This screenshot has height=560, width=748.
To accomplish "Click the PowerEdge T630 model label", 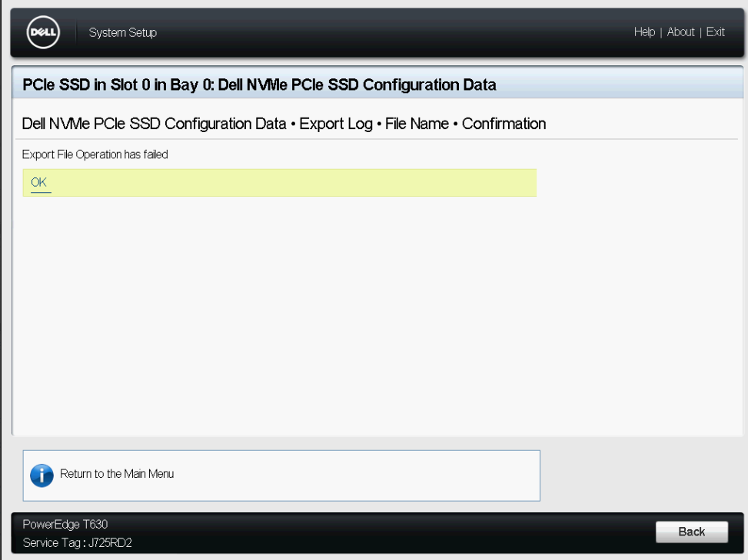I will [x=66, y=525].
